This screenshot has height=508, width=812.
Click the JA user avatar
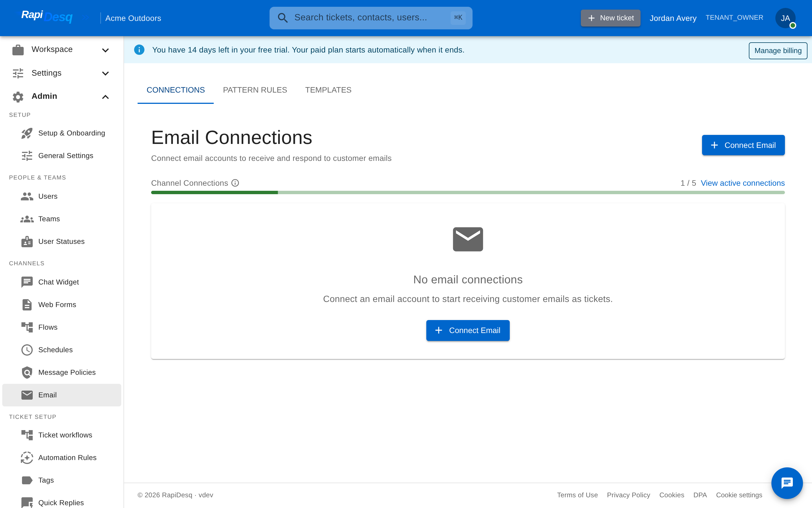(785, 18)
